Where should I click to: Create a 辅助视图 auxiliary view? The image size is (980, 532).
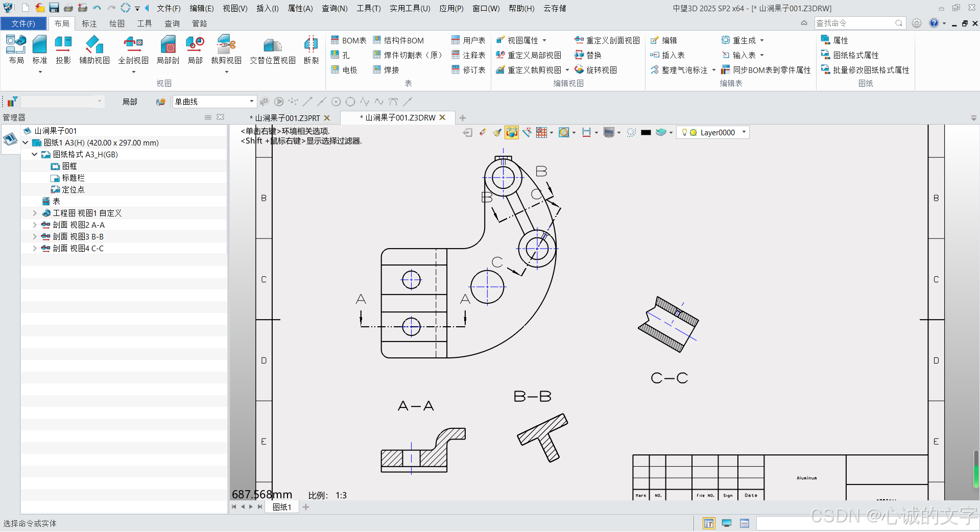click(94, 50)
